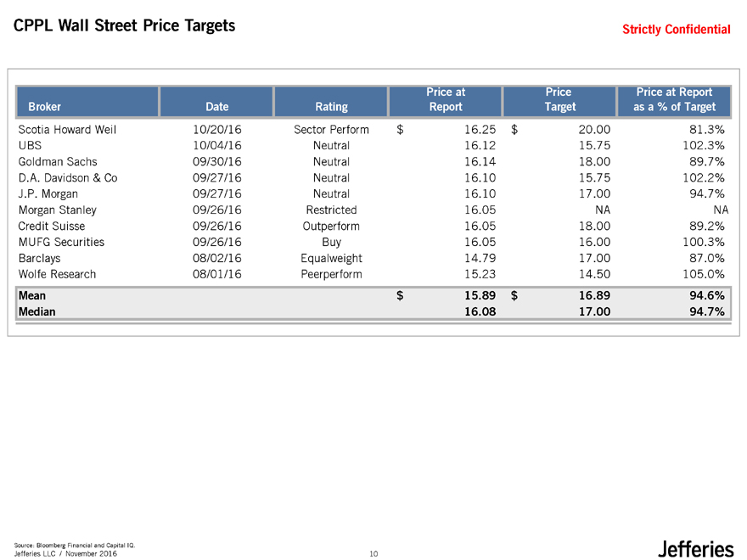
Task: Click the source footnote text
Action: tap(75, 544)
